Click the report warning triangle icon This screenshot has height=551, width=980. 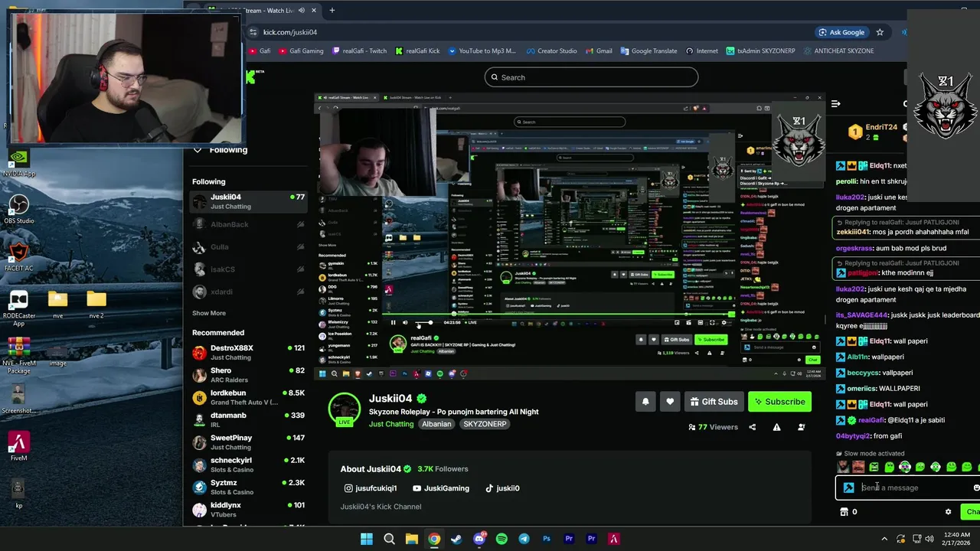(776, 427)
